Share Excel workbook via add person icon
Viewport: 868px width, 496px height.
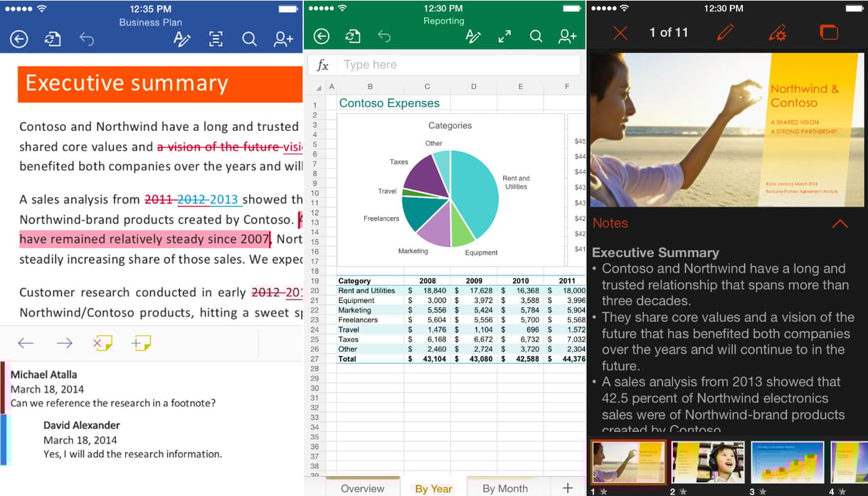coord(568,36)
